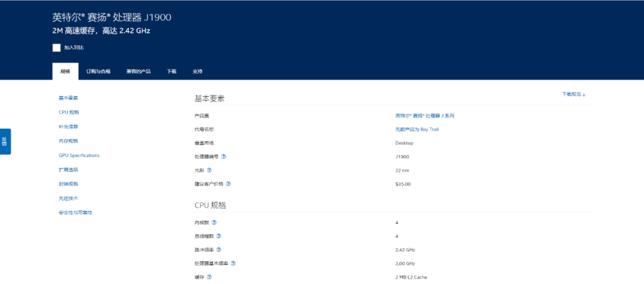Switch to the 支持 tab
The width and height of the screenshot is (644, 284).
(x=197, y=72)
